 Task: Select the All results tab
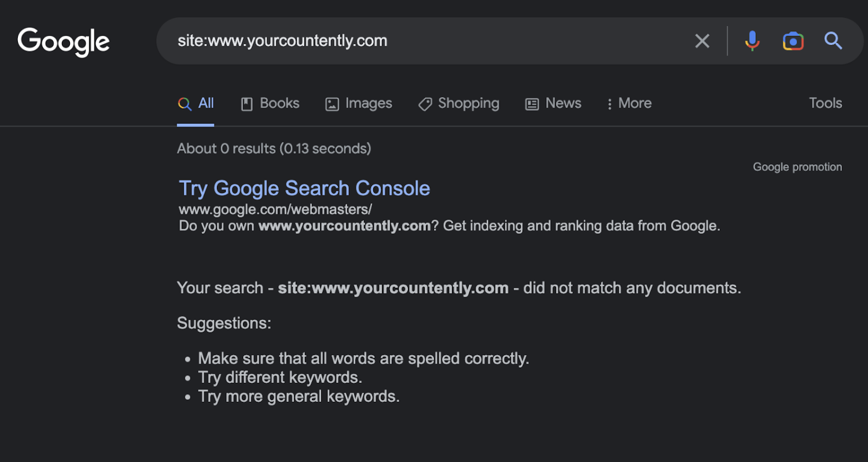(x=196, y=104)
